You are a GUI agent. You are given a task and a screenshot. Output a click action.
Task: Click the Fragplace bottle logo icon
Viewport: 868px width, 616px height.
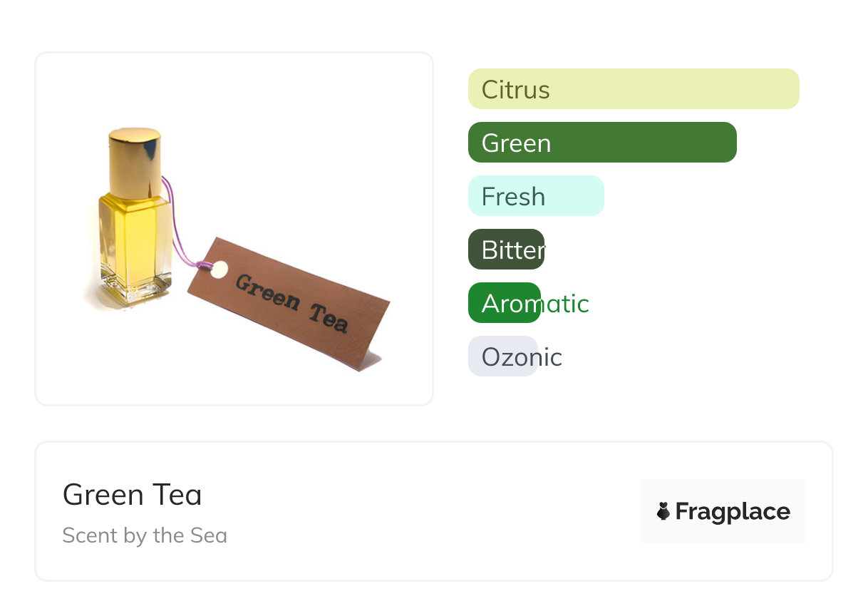click(x=663, y=511)
